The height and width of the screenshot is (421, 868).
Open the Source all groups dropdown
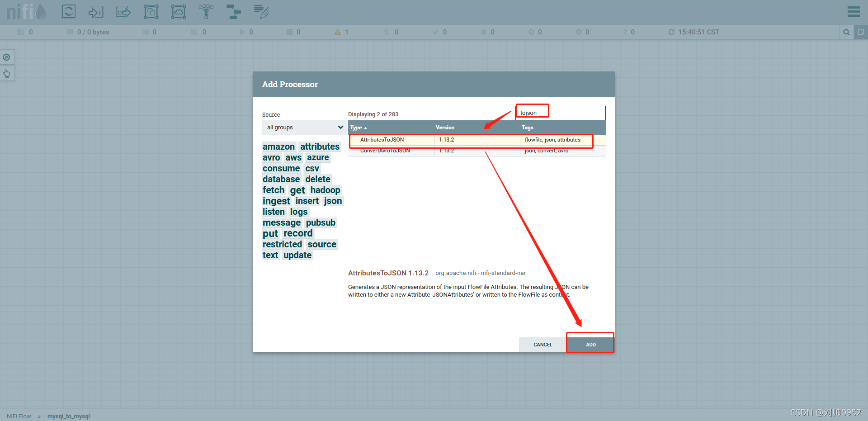(305, 128)
